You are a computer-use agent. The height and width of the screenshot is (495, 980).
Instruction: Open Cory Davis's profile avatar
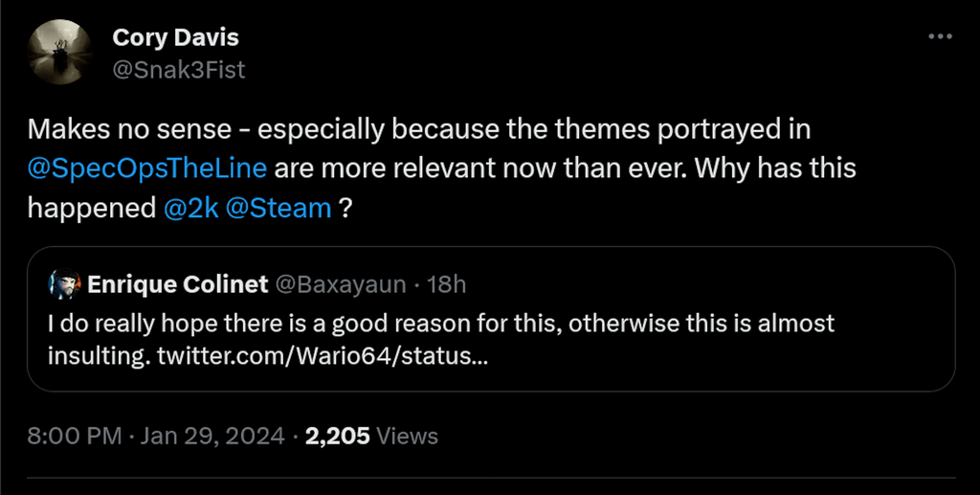coord(58,52)
